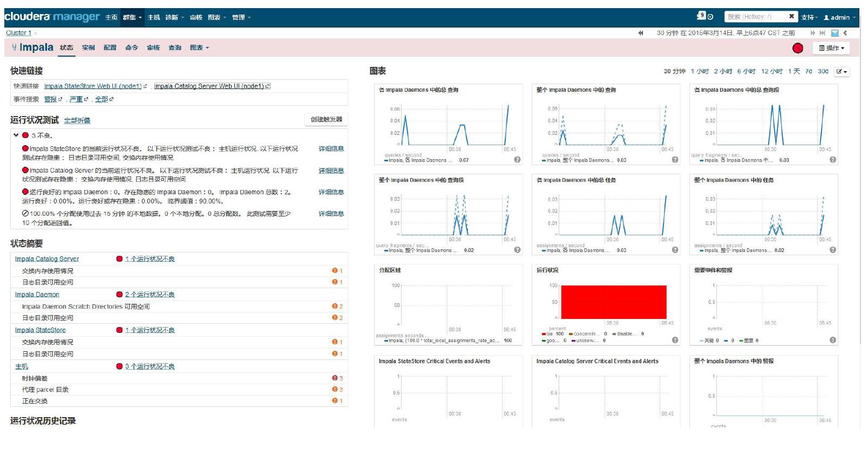
Task: Click the 创建触发器 button
Action: click(326, 120)
